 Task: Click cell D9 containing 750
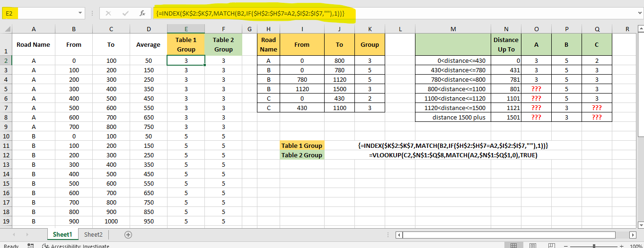pyautogui.click(x=149, y=127)
